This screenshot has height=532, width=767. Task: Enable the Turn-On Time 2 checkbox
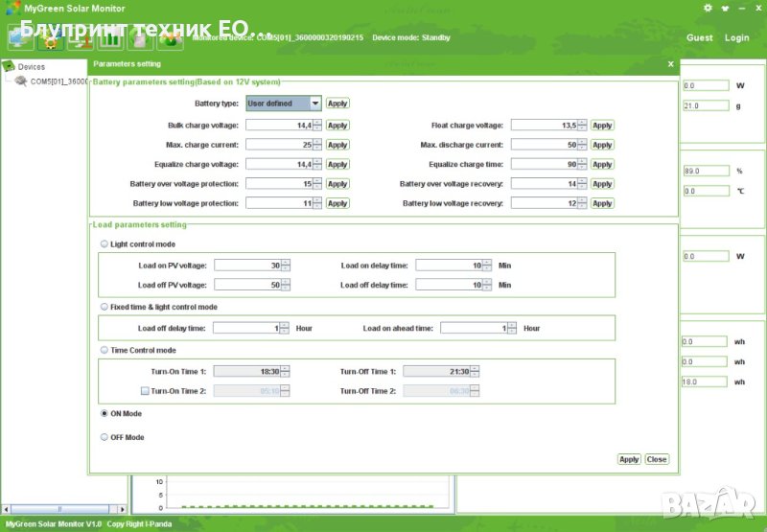point(145,390)
